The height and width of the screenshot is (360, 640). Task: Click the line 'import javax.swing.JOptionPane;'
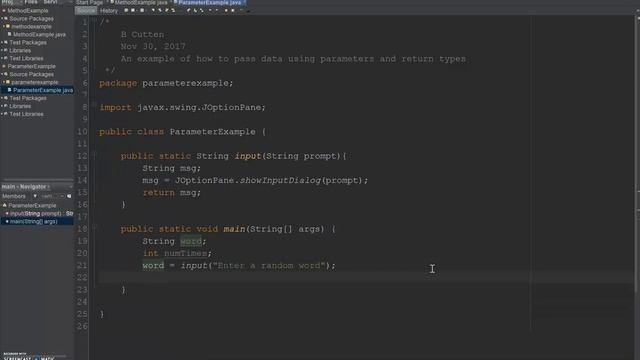pos(182,107)
